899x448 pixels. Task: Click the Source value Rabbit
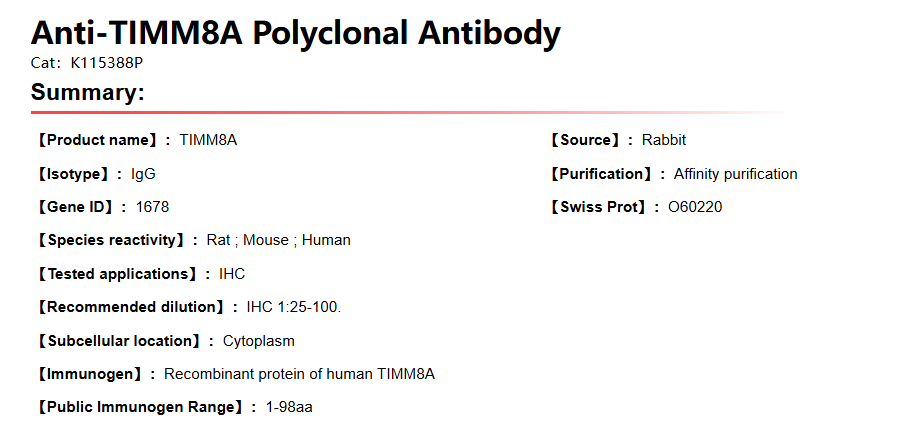click(x=664, y=140)
